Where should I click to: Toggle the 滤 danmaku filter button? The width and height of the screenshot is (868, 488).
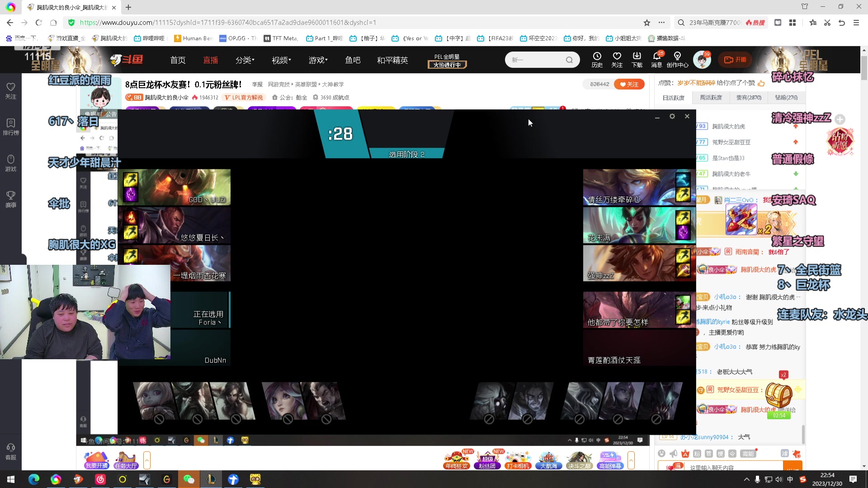pos(785,453)
